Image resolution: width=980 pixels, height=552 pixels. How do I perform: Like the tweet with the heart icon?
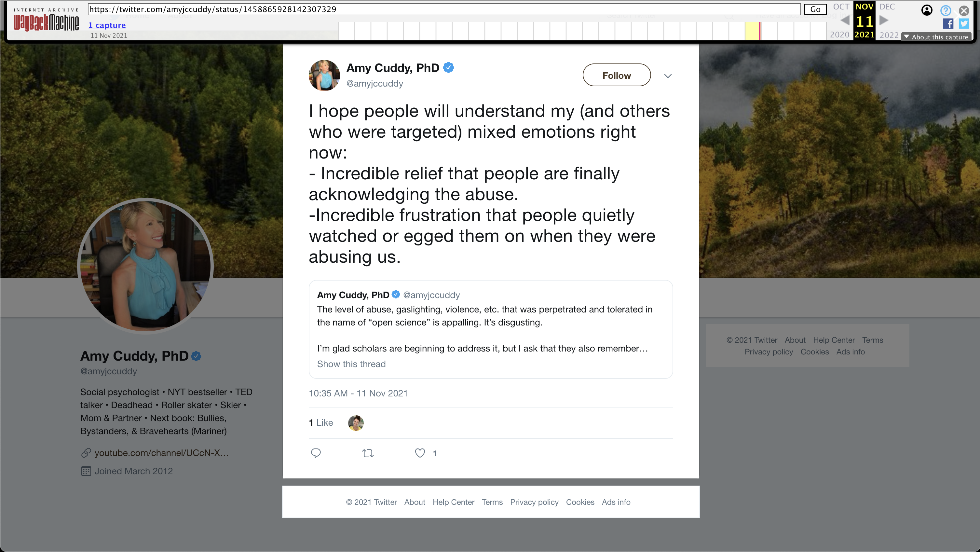tap(420, 453)
